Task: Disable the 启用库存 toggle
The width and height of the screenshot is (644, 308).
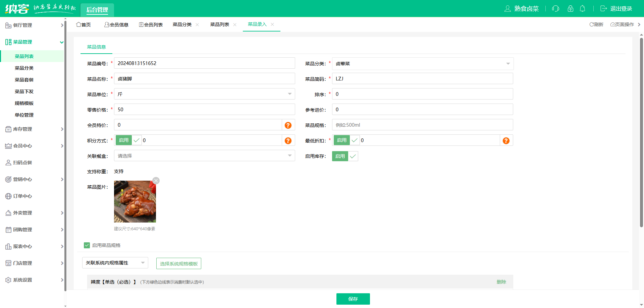Action: click(340, 156)
